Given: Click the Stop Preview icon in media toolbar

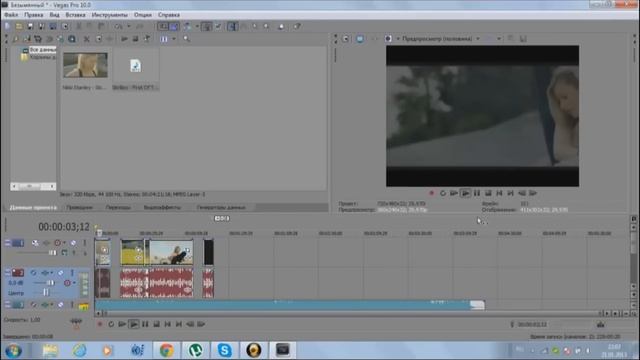Looking at the screenshot, I should tap(135, 39).
